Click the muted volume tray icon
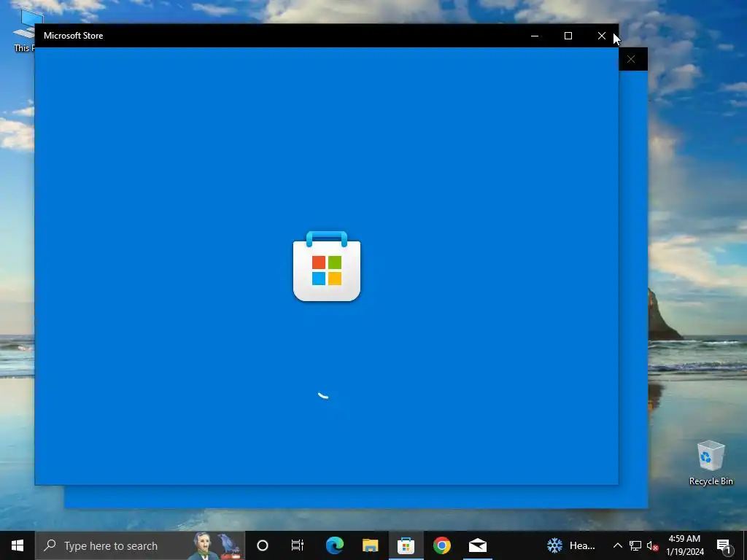This screenshot has height=560, width=747. [653, 545]
